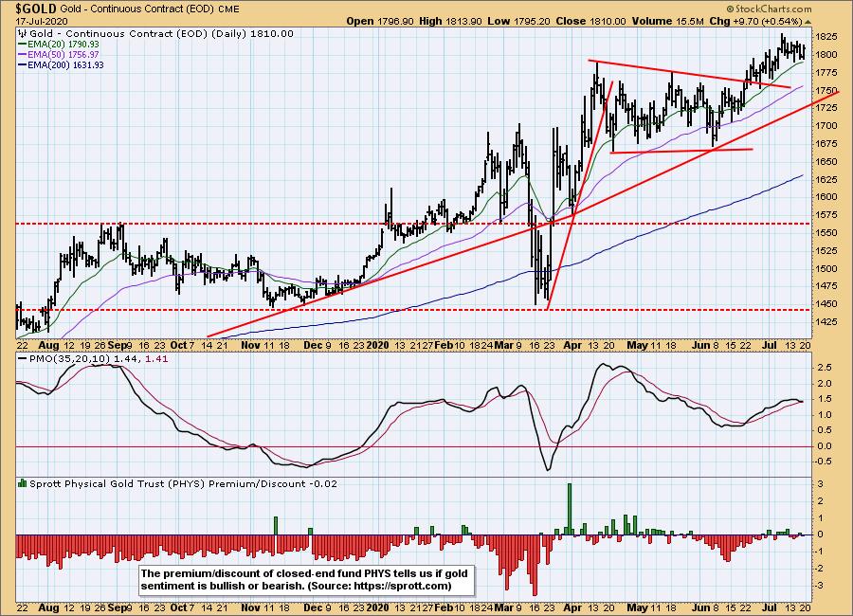Click the sprott.com source URL in annotation
The image size is (853, 616).
pos(402,586)
